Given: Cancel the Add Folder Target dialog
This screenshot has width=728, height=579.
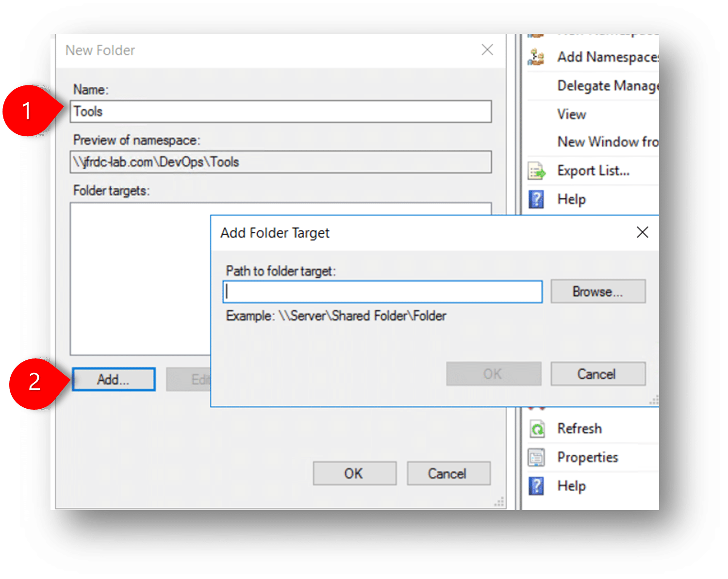Looking at the screenshot, I should pos(598,373).
